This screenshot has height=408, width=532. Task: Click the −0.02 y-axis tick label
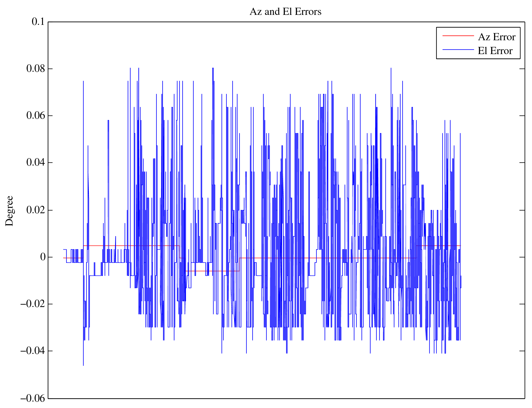click(x=33, y=304)
